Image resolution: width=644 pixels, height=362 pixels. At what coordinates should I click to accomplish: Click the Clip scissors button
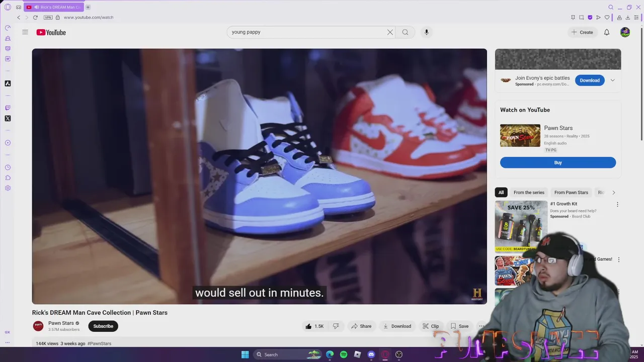point(431,326)
